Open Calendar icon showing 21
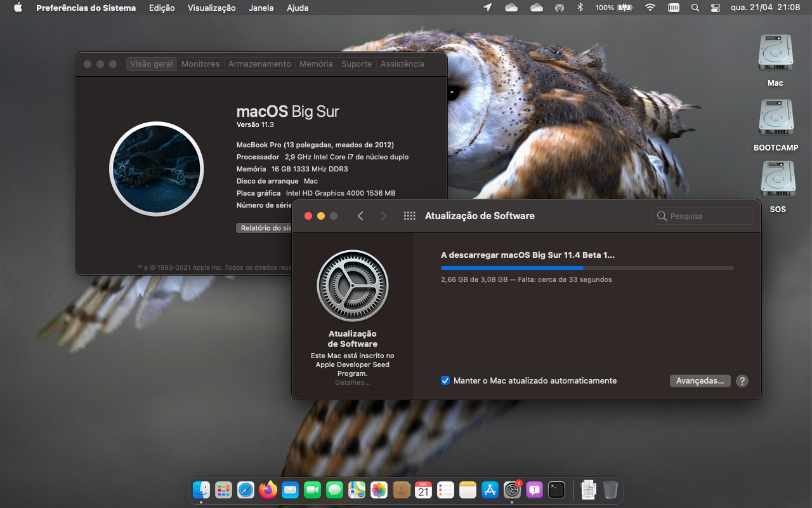812x508 pixels. (x=423, y=490)
